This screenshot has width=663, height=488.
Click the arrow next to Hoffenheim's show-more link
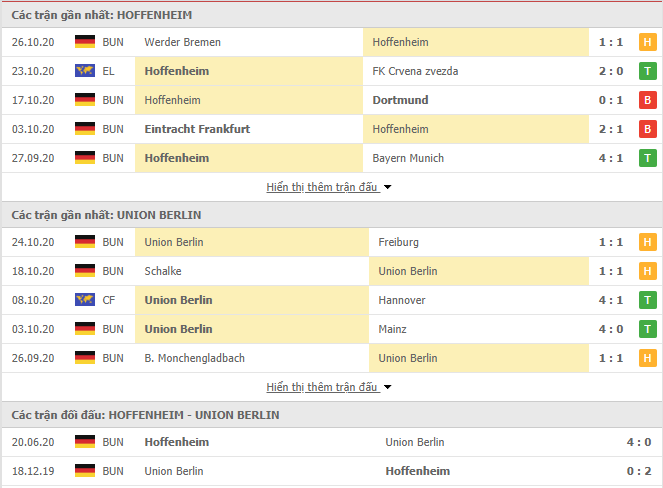(387, 187)
